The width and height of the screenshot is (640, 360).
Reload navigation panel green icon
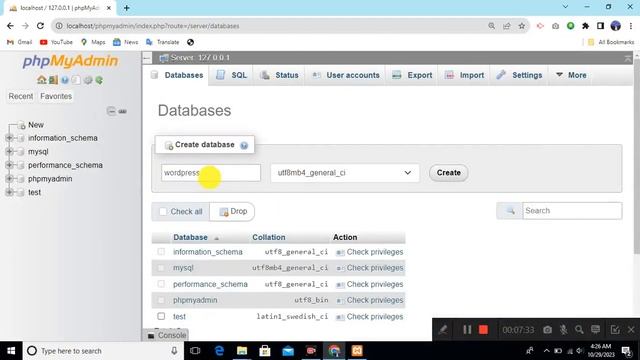pyautogui.click(x=99, y=80)
